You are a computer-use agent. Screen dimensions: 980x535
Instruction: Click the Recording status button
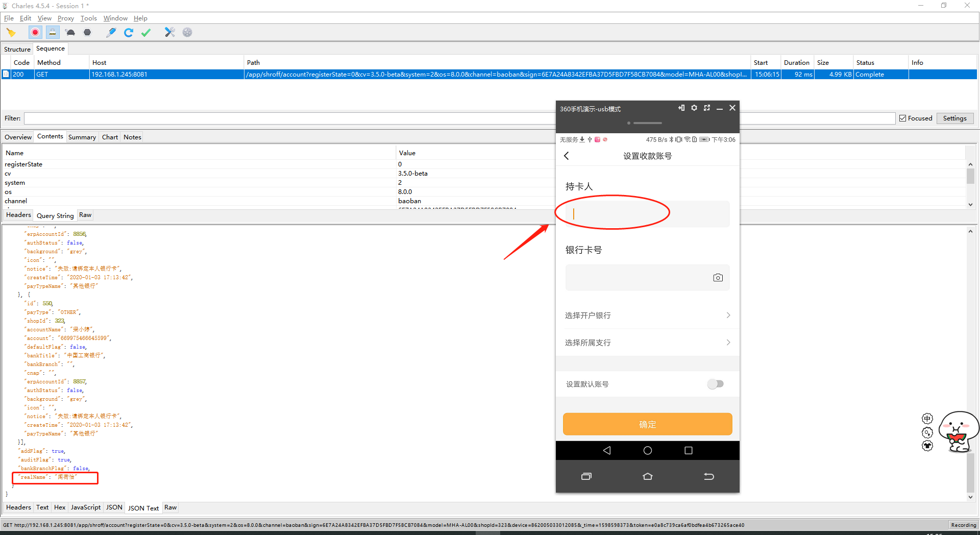click(x=963, y=525)
